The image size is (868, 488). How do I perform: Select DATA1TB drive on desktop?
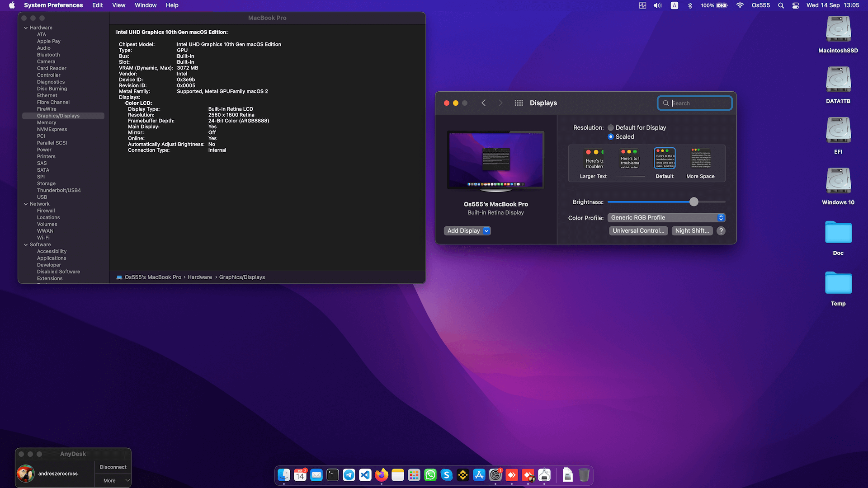click(x=838, y=85)
